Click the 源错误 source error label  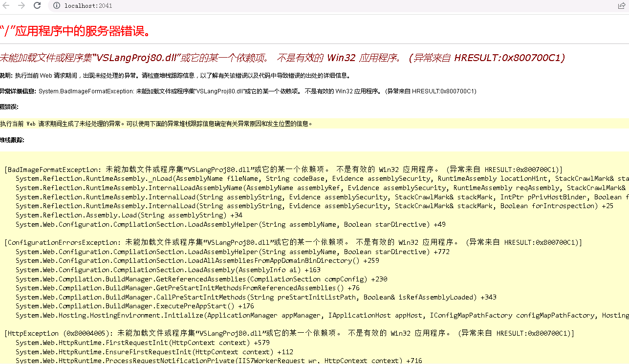click(x=9, y=107)
